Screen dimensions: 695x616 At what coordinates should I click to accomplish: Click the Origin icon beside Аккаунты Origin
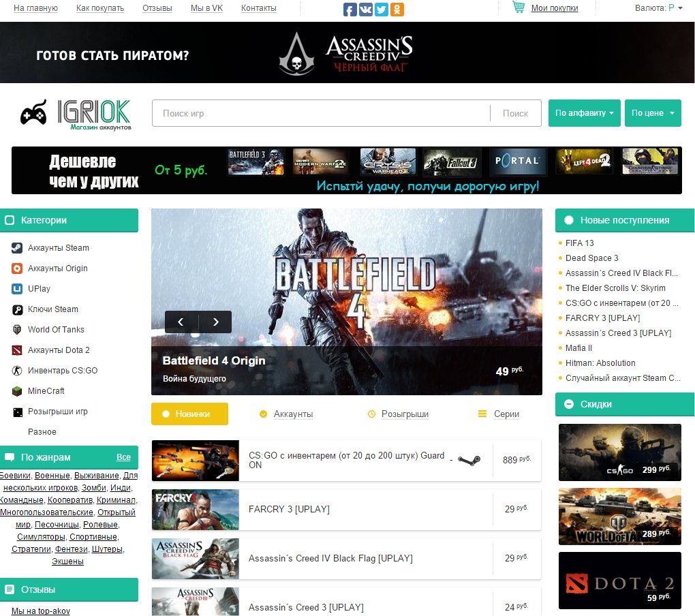pos(17,268)
